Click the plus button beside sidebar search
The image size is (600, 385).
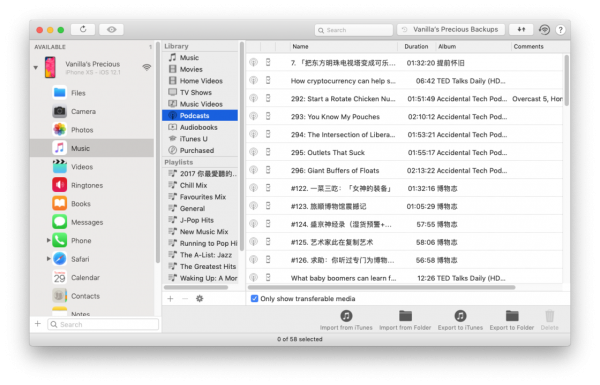pos(38,324)
